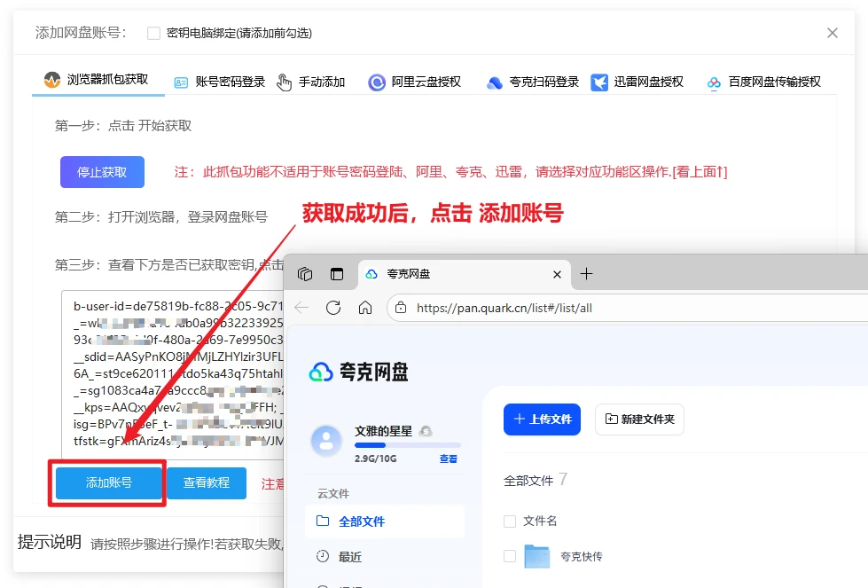
Task: Tick the checkbox beside 夸克快传 folder
Action: [510, 556]
